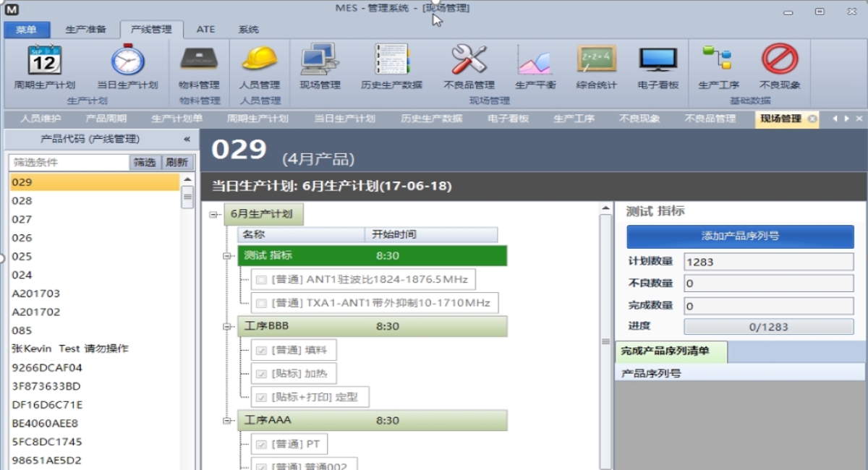
Task: Open the 电子看板 monitor icon
Action: (658, 61)
